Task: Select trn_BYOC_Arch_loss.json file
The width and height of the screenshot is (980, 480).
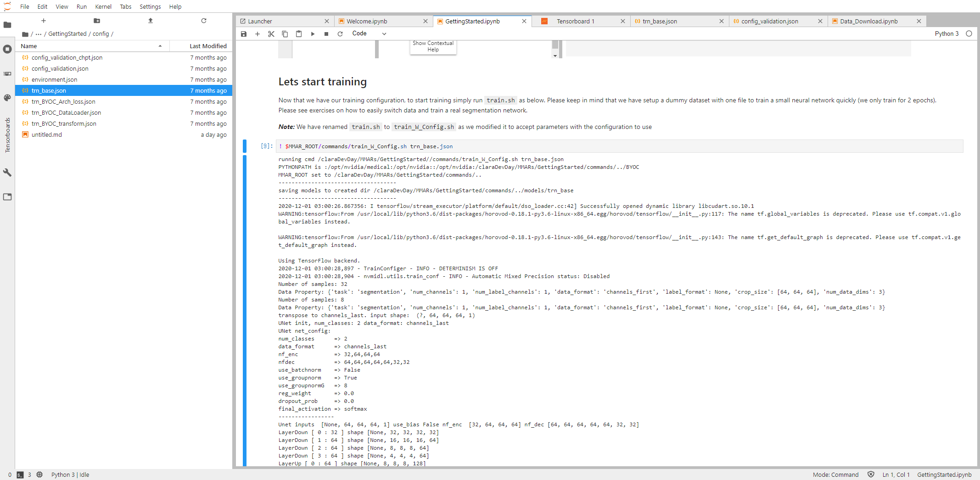Action: coord(124,101)
